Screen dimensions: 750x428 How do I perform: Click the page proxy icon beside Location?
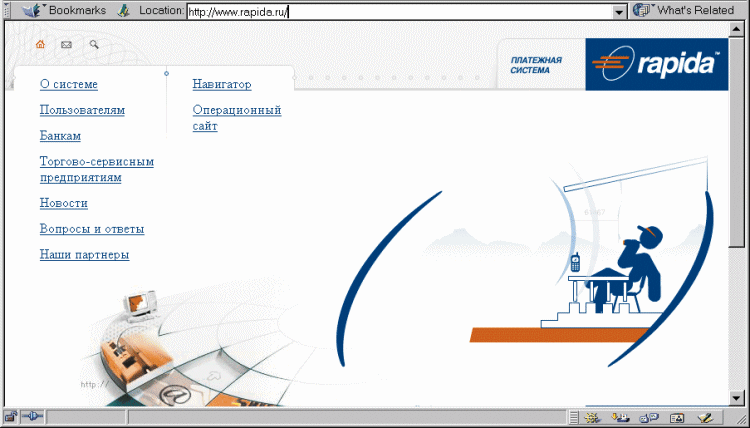point(123,10)
